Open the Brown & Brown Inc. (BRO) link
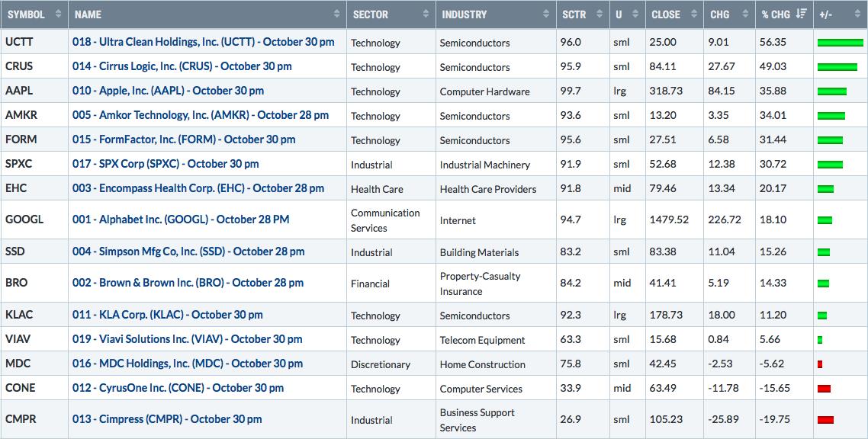Viewport: 868px width, 439px height. point(188,283)
